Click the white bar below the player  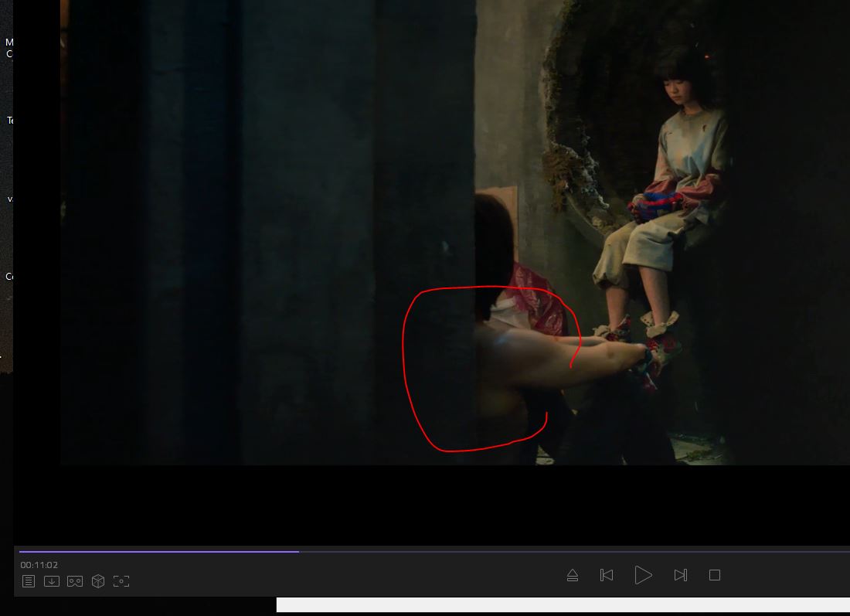[x=563, y=605]
